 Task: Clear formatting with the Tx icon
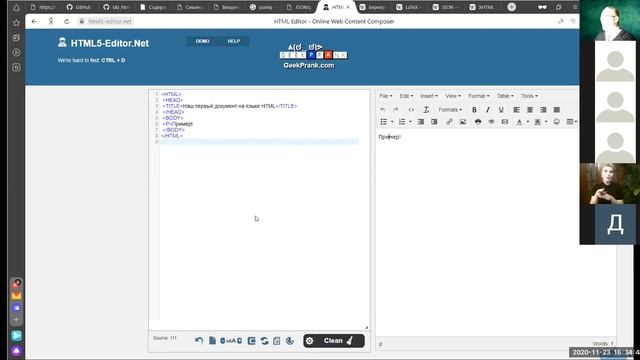(x=426, y=110)
